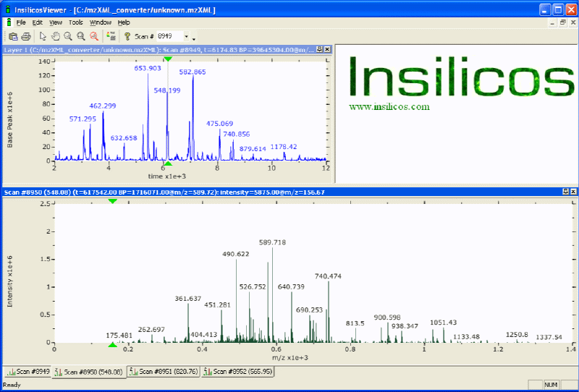579x392 pixels.
Task: Click the 571.295 chromatogram peak label
Action: pos(83,119)
